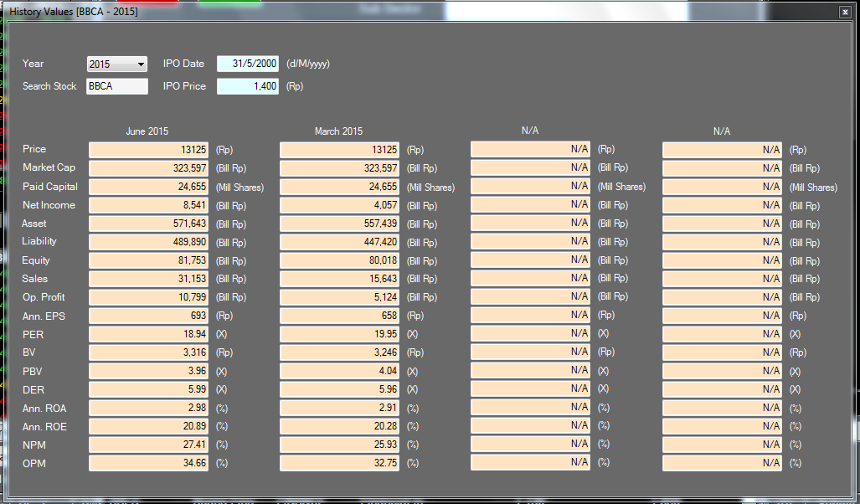Click the IPO Price label
Image resolution: width=860 pixels, height=504 pixels.
[x=184, y=86]
